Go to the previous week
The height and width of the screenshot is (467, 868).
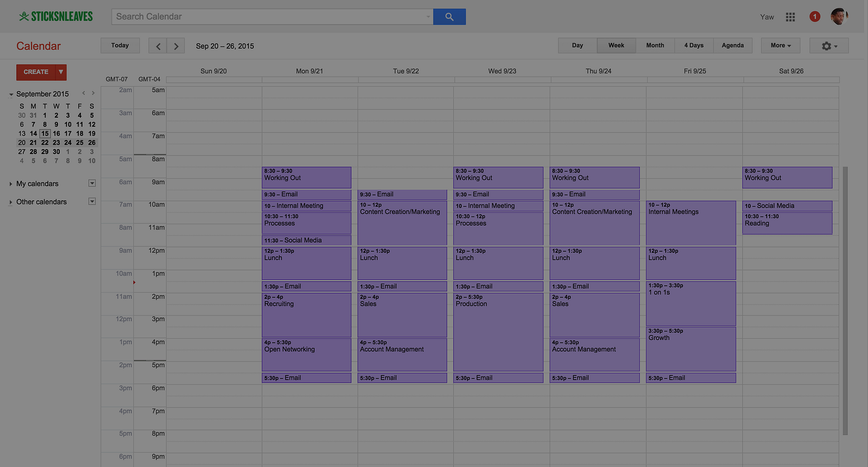tap(158, 46)
